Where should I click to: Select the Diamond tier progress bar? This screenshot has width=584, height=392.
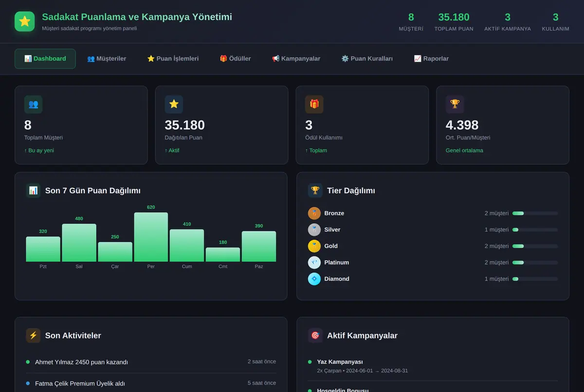[535, 279]
